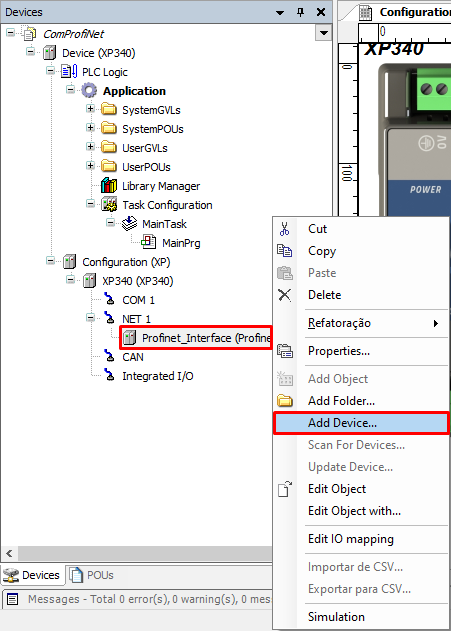Open the ComProfiNet project dropdown arrow

(323, 33)
